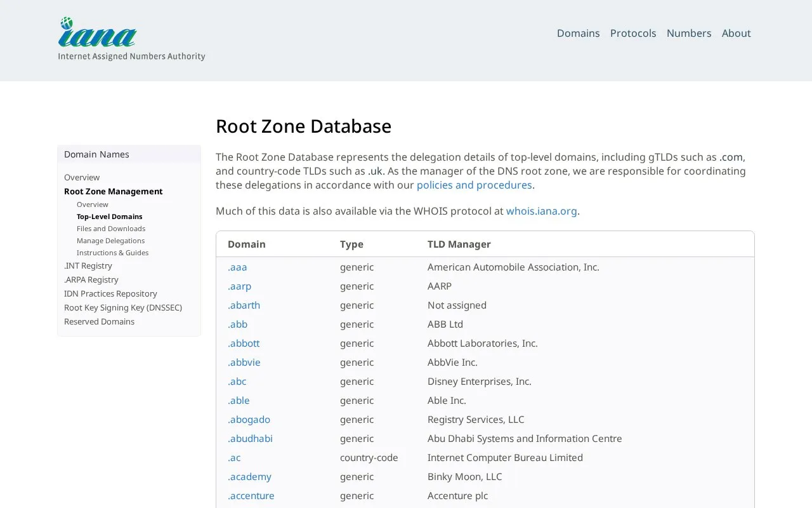Open the .abbvie domain link
812x508 pixels.
(244, 362)
